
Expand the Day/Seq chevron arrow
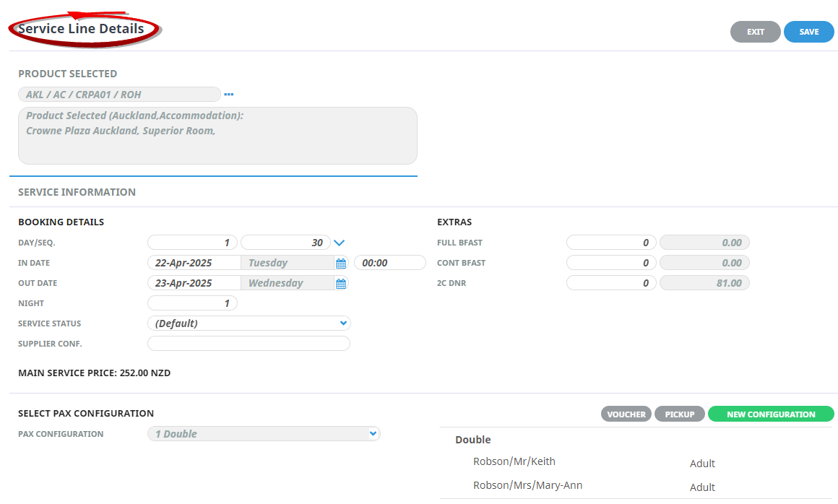(x=340, y=243)
